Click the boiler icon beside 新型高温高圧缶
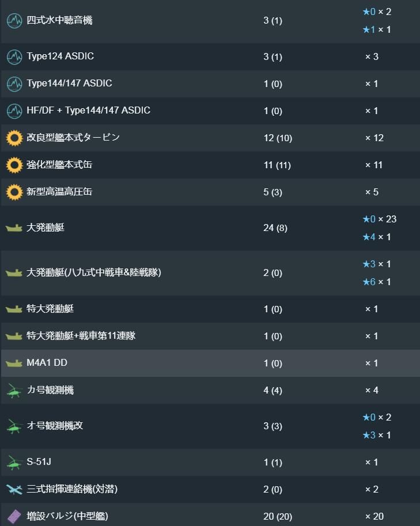 coord(14,192)
